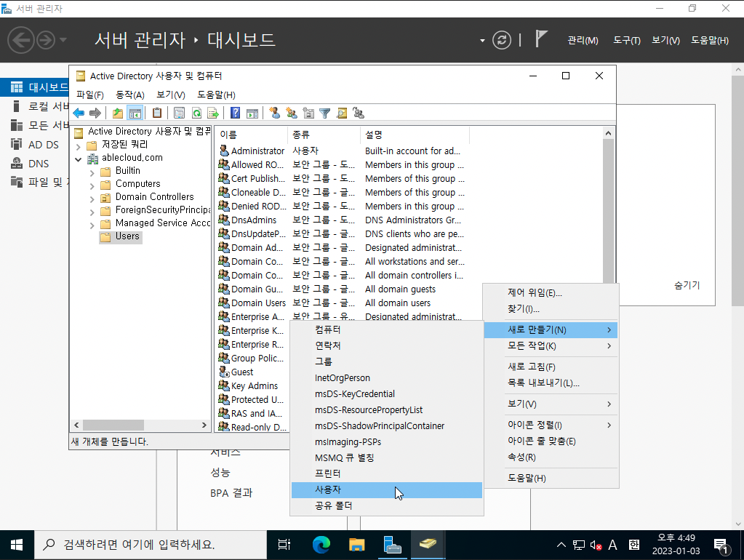
Task: Click 찾기(I)... in context menu
Action: pyautogui.click(x=551, y=309)
